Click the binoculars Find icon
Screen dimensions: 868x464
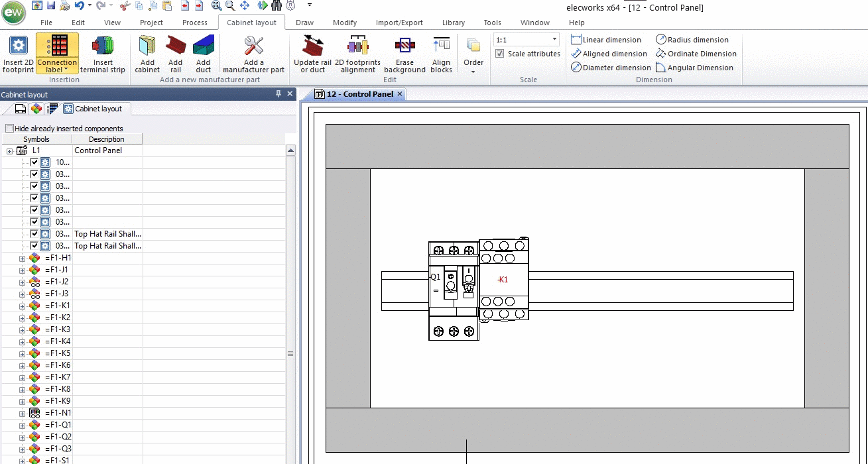(x=277, y=5)
